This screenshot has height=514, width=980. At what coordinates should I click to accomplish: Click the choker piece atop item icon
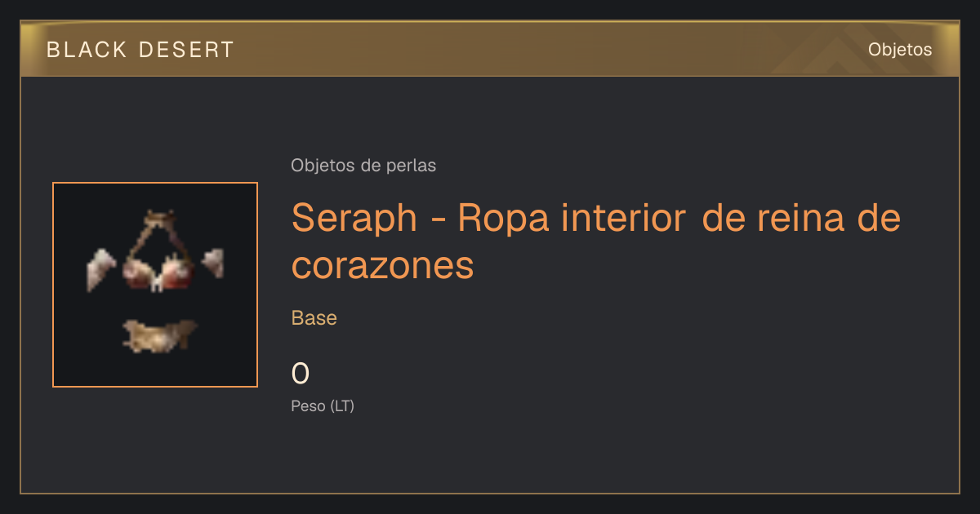click(158, 217)
